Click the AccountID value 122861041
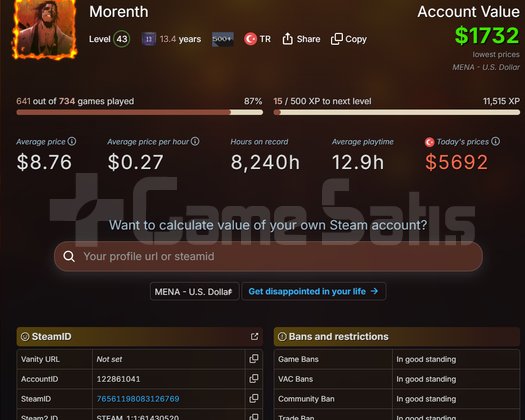Image resolution: width=525 pixels, height=420 pixels. pos(118,379)
